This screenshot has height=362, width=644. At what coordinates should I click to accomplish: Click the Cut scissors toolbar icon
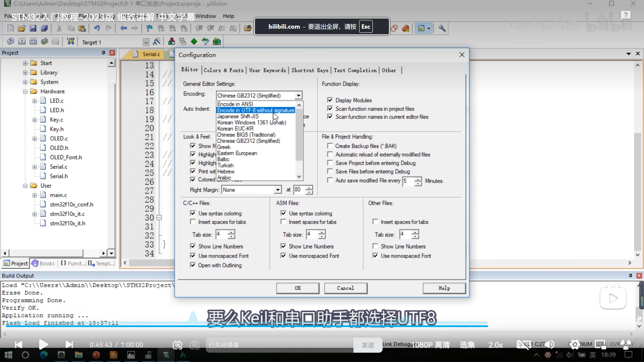pyautogui.click(x=59, y=28)
